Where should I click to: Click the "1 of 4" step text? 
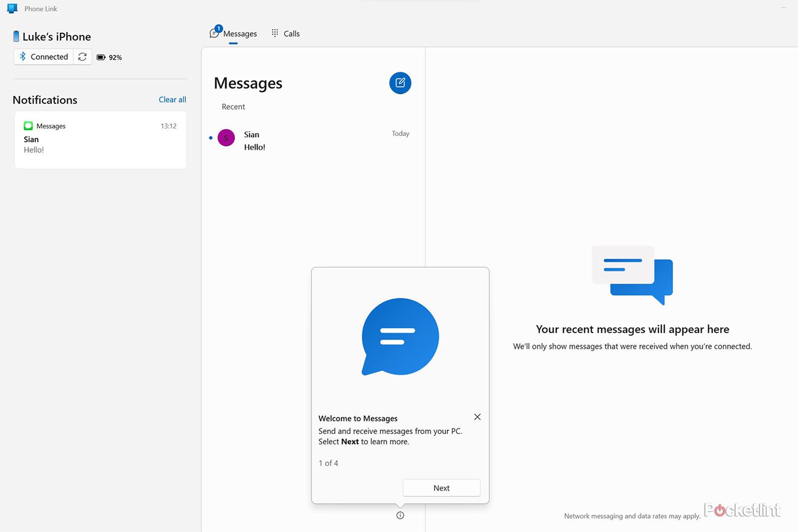click(x=328, y=463)
